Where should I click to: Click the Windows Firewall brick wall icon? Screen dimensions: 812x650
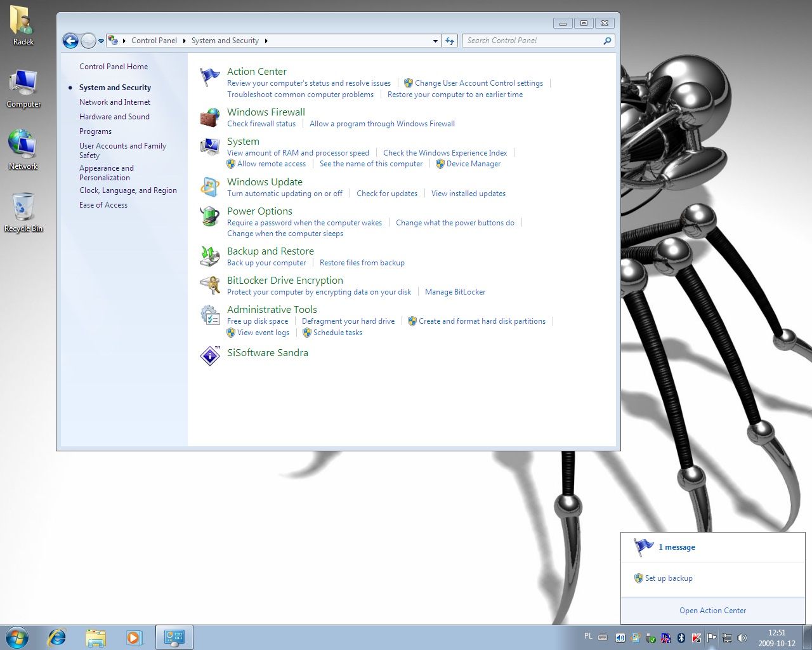[209, 117]
